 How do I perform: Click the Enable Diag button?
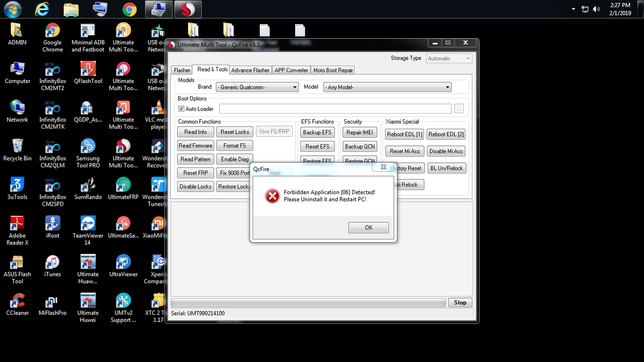point(235,159)
